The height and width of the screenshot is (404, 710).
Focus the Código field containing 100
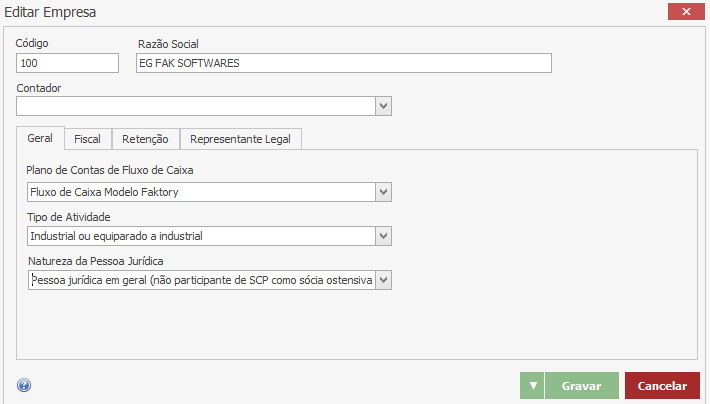point(68,63)
